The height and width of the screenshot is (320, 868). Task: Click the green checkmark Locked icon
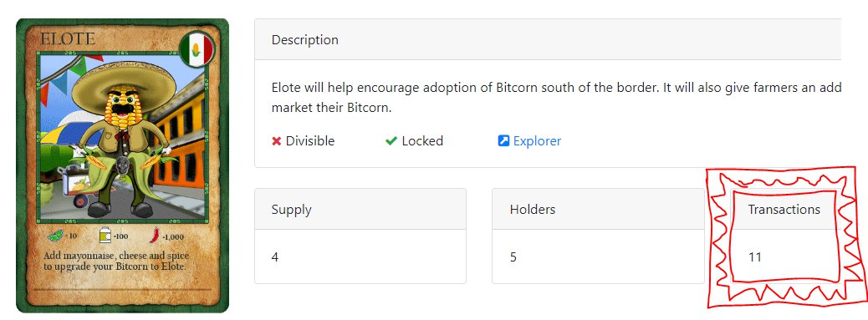point(391,141)
